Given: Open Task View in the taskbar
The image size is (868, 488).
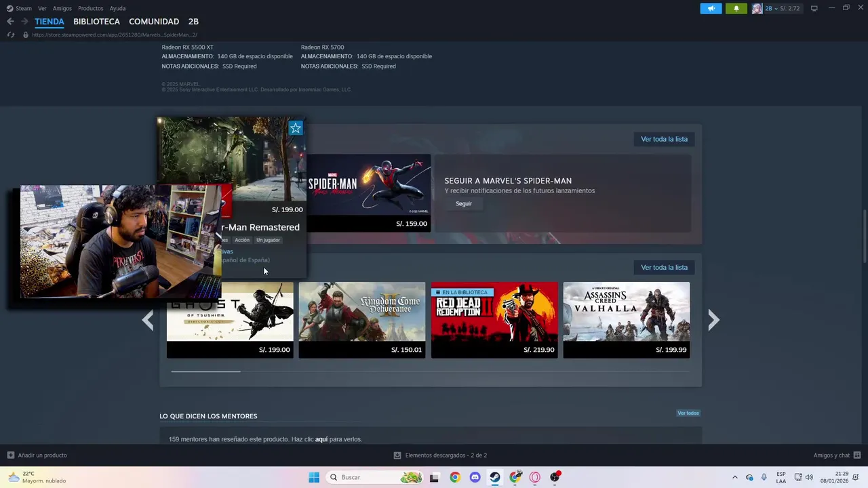Looking at the screenshot, I should coord(434,477).
